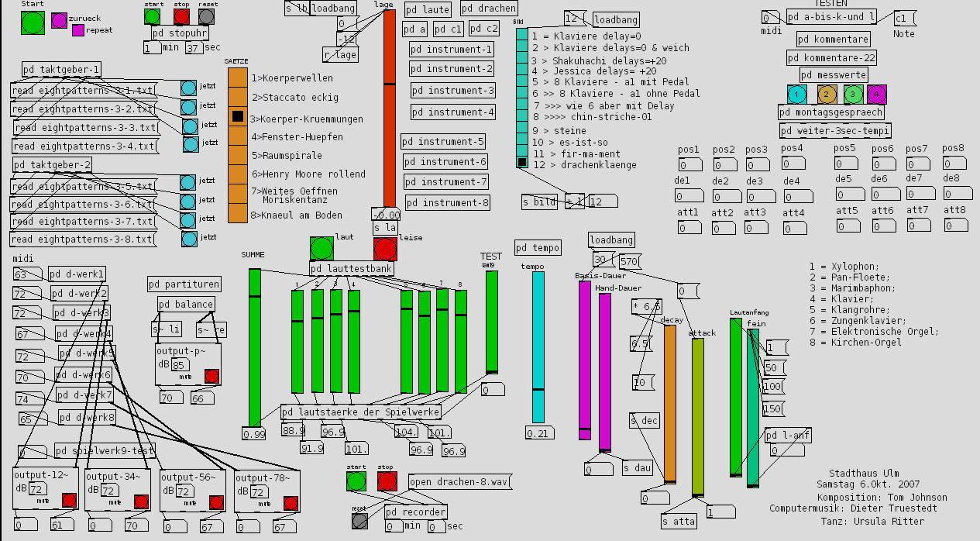This screenshot has height=541, width=980.
Task: Select the first cell of the Bild radio
Action: [x=522, y=35]
